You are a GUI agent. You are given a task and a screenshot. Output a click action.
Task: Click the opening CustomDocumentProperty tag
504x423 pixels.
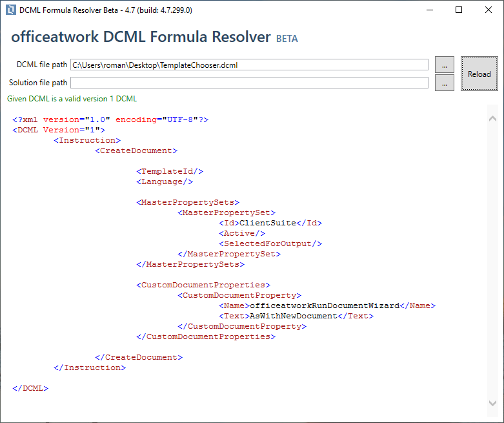(x=239, y=295)
